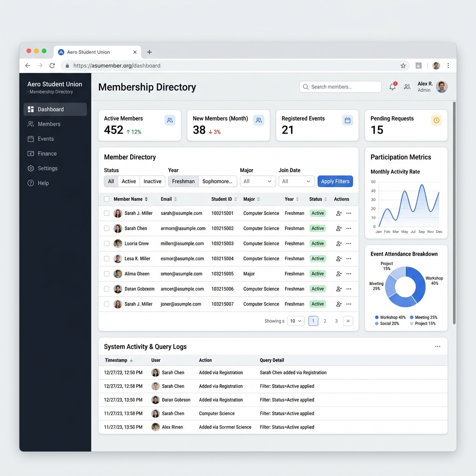
Task: Click site lock icon in address bar
Action: tap(67, 66)
